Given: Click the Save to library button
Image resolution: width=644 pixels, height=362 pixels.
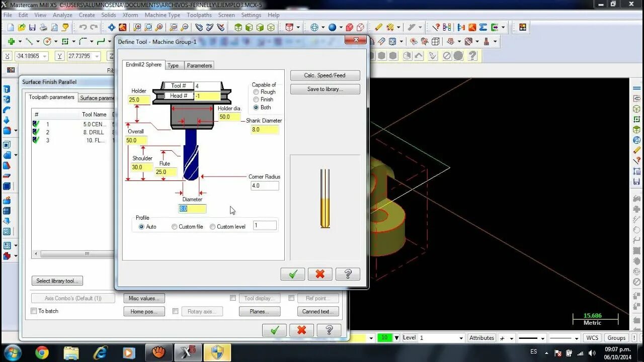Looking at the screenshot, I should 325,89.
